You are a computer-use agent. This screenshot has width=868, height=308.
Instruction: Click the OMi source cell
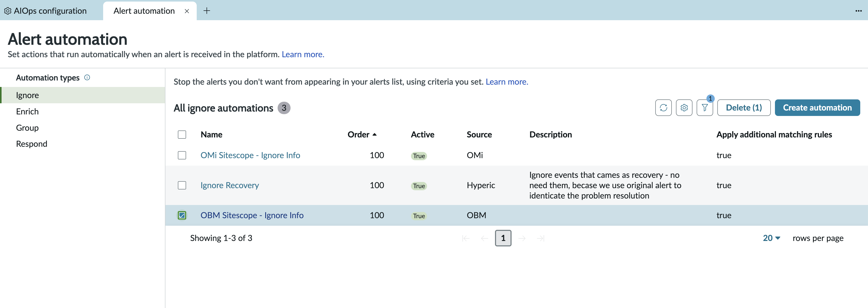coord(475,155)
